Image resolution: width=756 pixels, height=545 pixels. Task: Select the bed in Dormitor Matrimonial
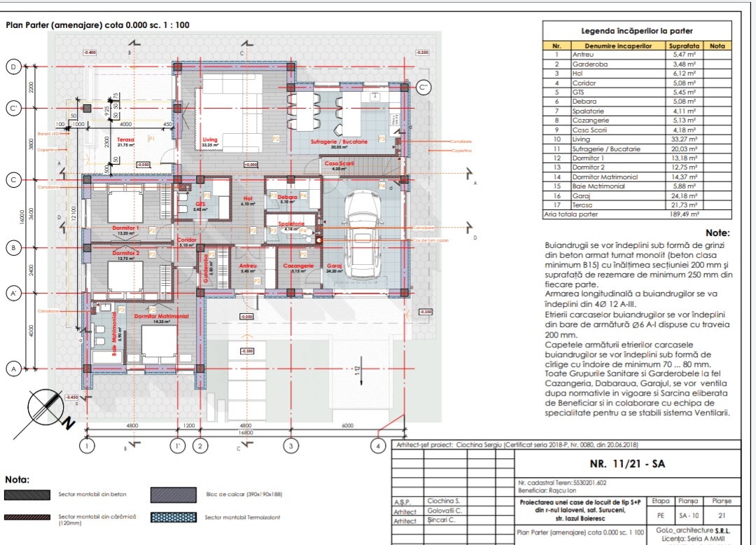[158, 343]
